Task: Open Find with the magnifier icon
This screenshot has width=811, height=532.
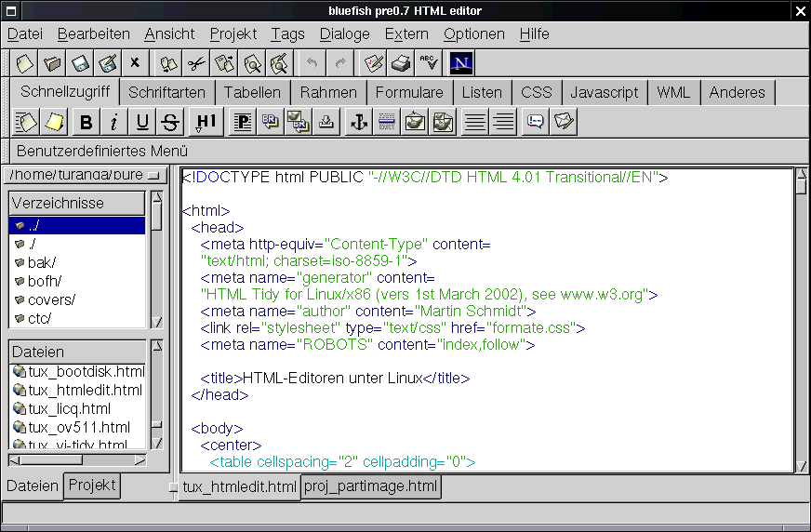Action: click(x=252, y=63)
